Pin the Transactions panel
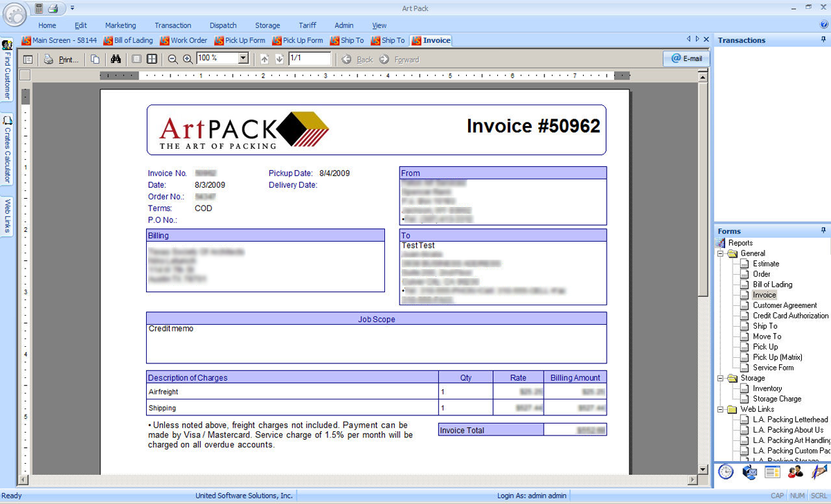Screen dimensions: 831x504 click(x=823, y=40)
